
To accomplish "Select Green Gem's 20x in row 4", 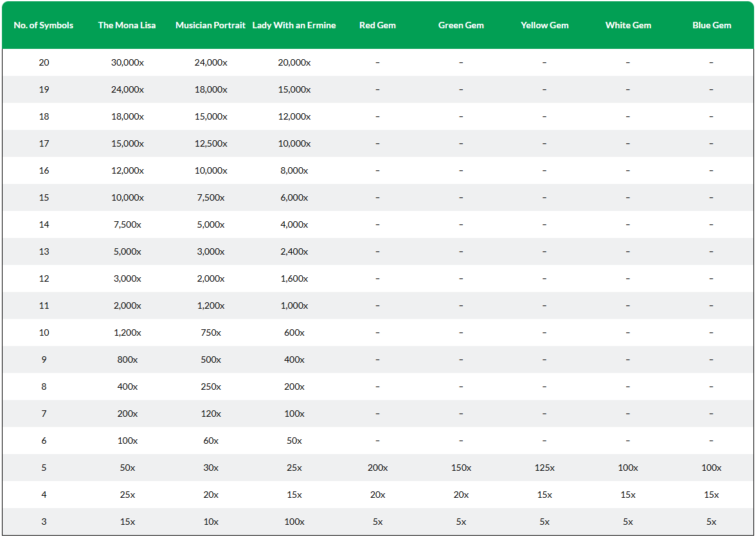I will (x=461, y=495).
